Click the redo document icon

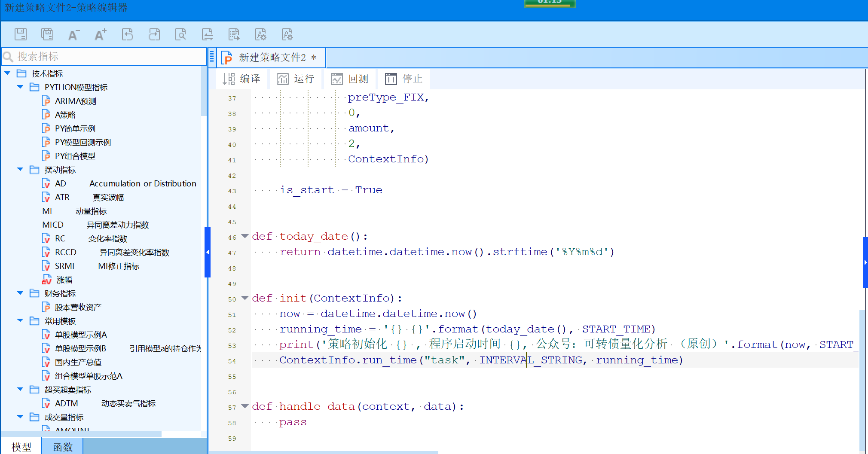tap(154, 34)
